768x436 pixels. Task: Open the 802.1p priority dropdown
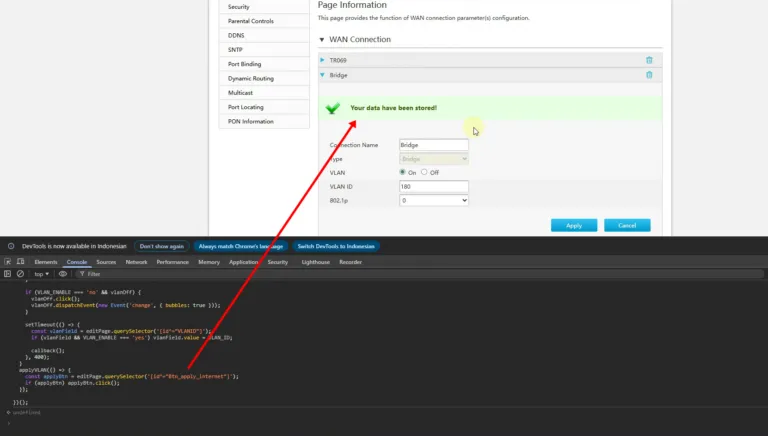pyautogui.click(x=433, y=200)
